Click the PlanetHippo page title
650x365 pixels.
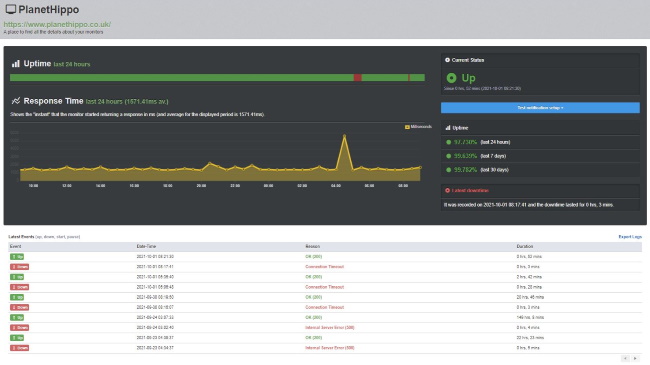point(49,10)
